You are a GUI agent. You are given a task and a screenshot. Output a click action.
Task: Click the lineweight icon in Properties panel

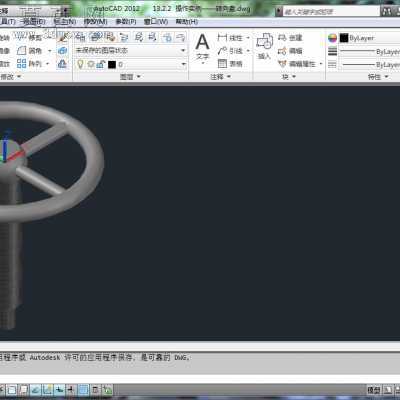point(332,51)
